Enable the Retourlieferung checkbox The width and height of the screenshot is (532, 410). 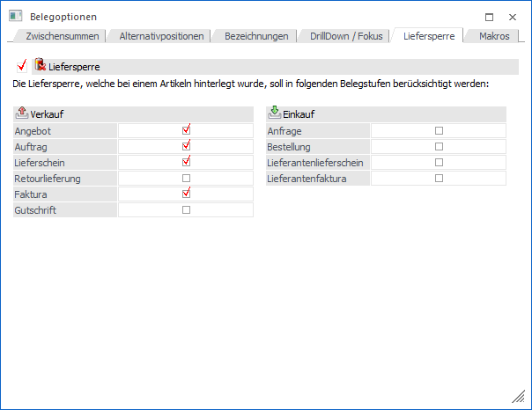click(186, 179)
